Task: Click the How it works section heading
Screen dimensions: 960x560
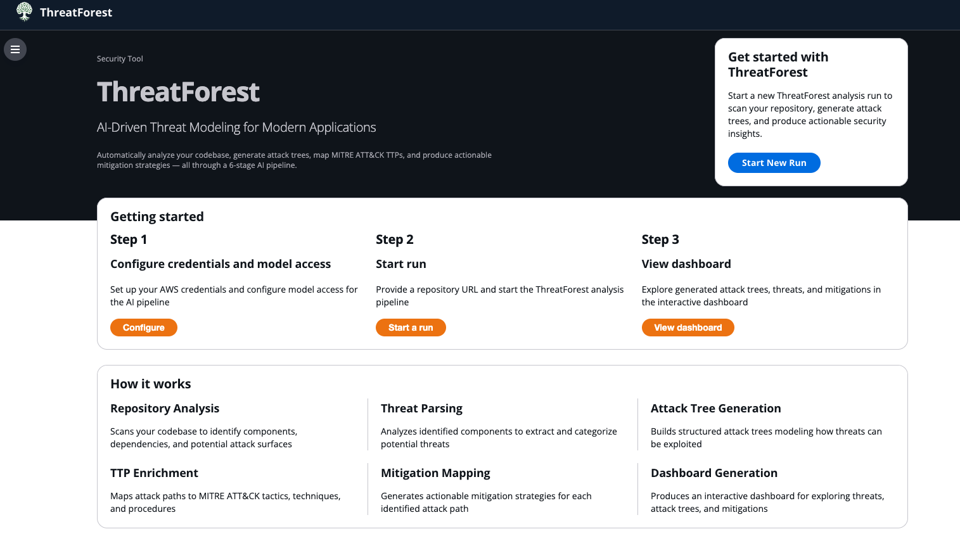Action: (151, 383)
